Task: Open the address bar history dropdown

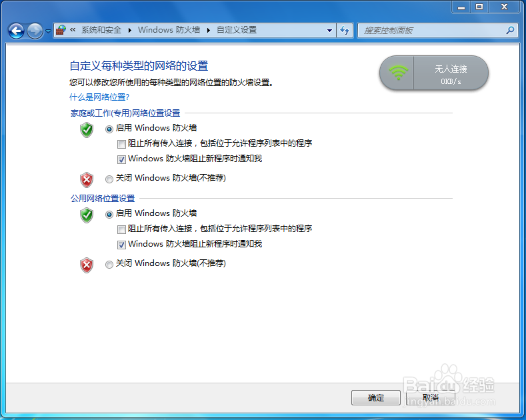Action: [329, 31]
